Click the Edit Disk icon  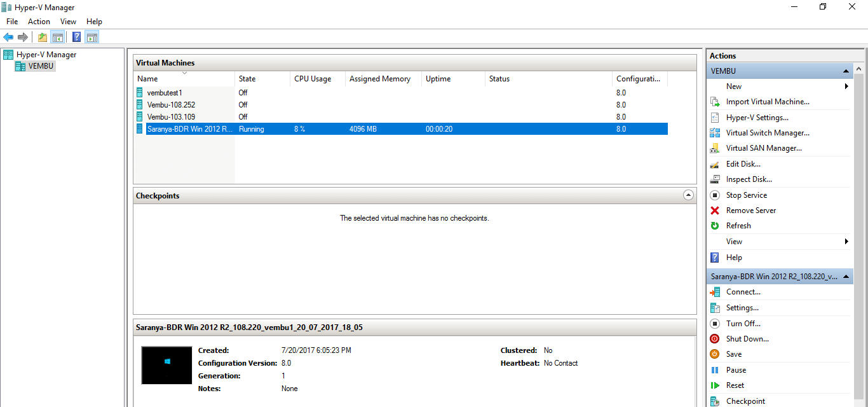click(x=714, y=164)
